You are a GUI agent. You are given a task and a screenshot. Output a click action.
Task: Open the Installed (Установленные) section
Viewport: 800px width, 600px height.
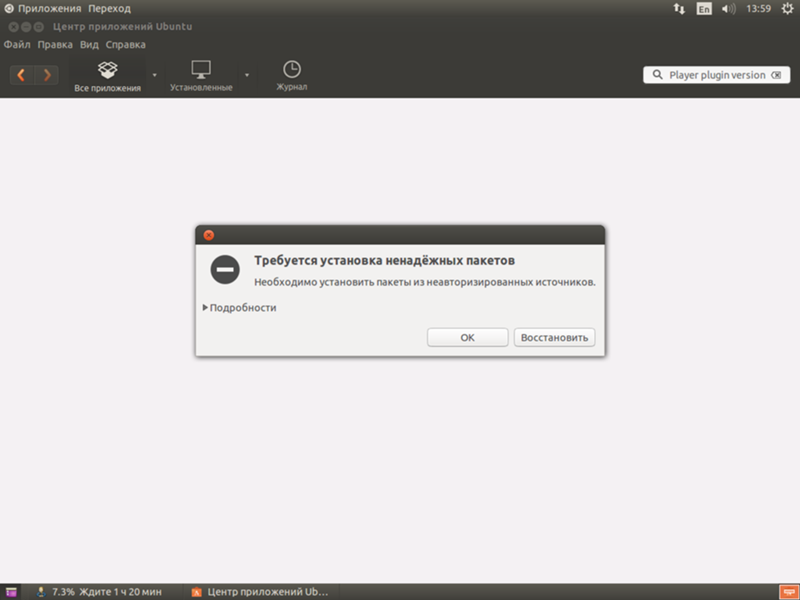(201, 77)
